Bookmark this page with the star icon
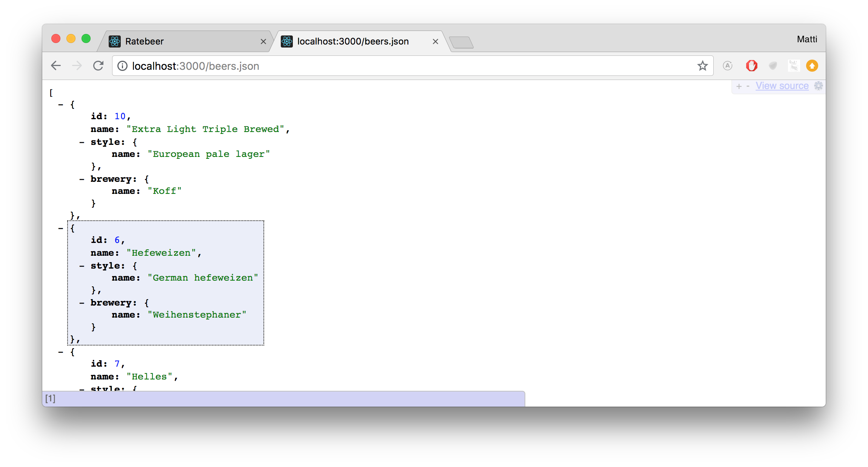Viewport: 868px width, 467px height. (x=702, y=66)
